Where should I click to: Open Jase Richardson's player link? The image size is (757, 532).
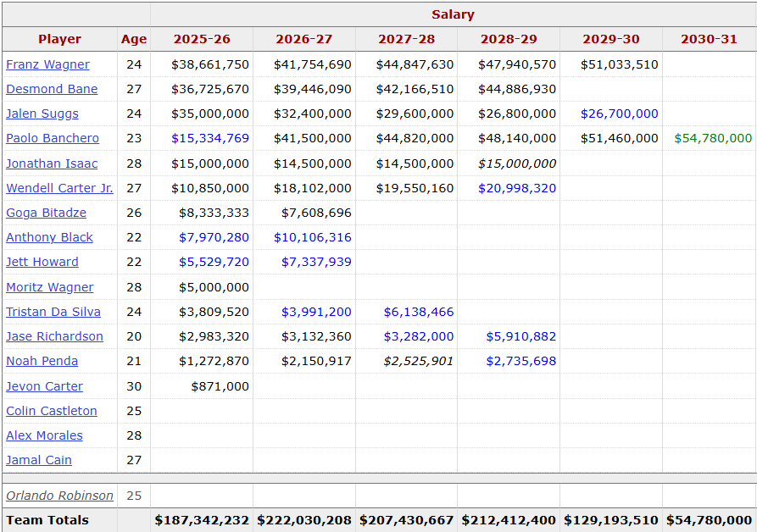(54, 336)
